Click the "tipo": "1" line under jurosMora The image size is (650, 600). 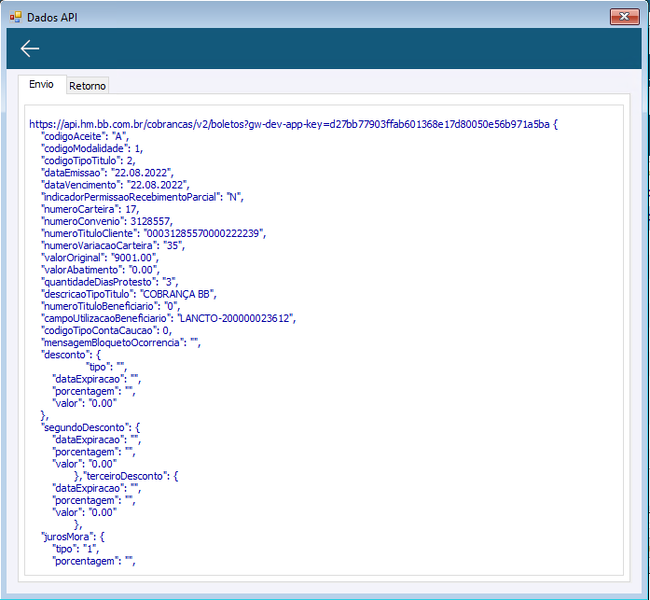click(x=75, y=549)
